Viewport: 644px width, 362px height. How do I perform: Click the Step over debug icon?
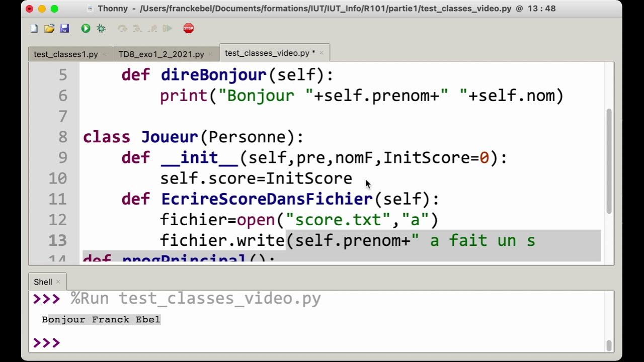point(122,29)
